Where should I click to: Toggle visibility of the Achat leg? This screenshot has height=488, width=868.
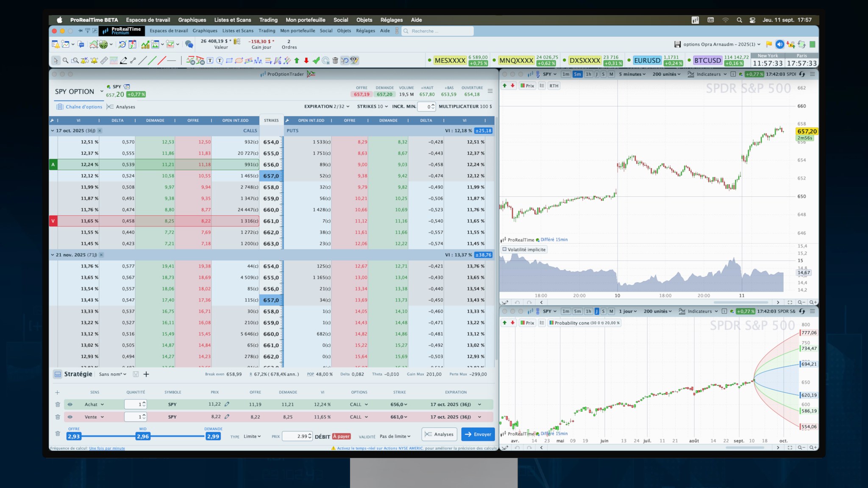pos(70,405)
